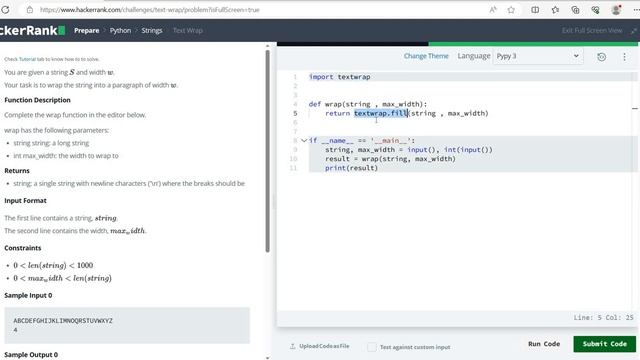640x360 pixels.
Task: View site information lock icon
Action: click(30, 9)
